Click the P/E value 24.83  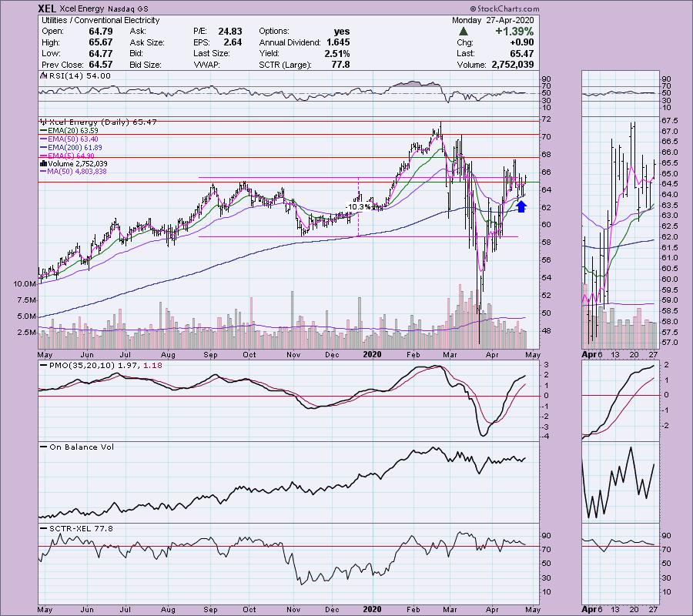pyautogui.click(x=230, y=32)
